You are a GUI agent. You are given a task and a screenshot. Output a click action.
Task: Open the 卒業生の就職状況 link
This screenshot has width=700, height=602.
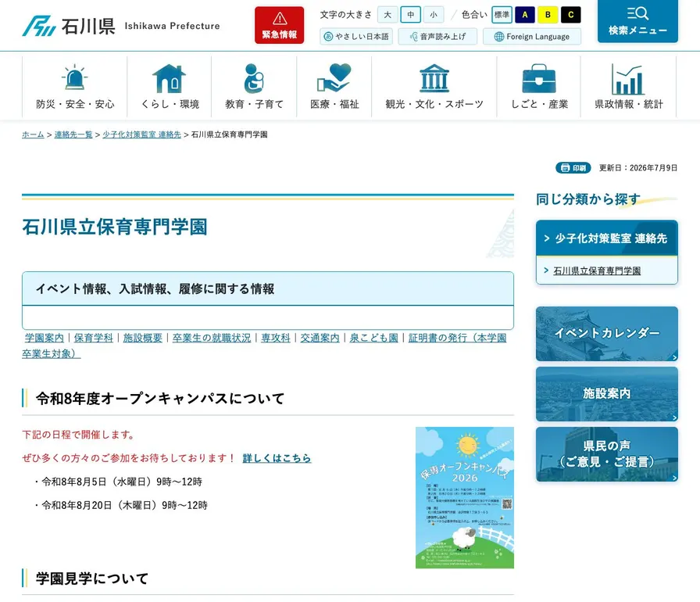click(212, 338)
